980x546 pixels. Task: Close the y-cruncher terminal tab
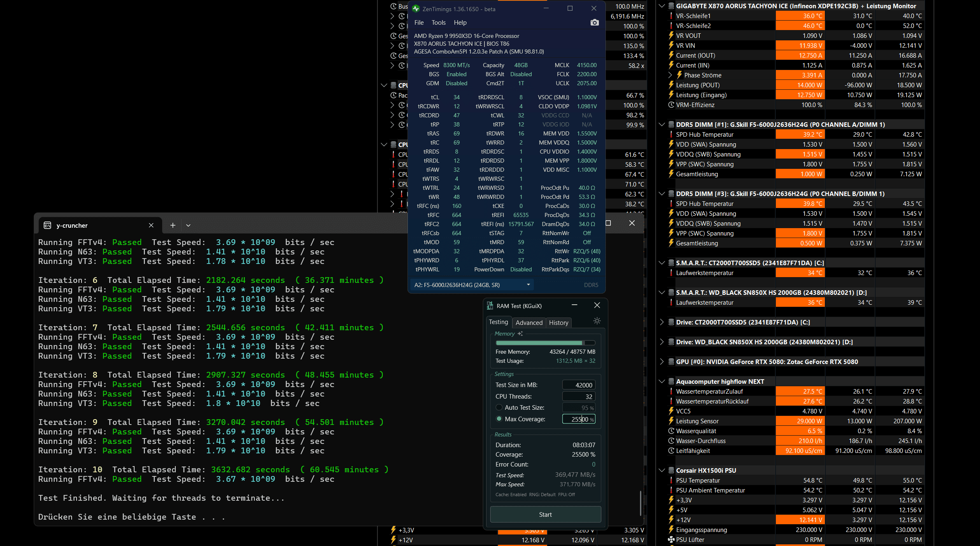click(x=151, y=225)
